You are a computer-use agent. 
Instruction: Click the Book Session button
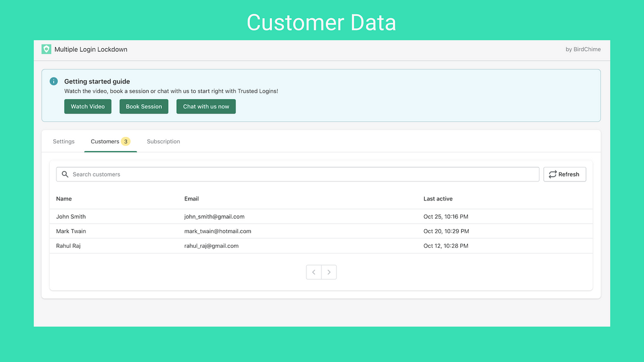(144, 106)
